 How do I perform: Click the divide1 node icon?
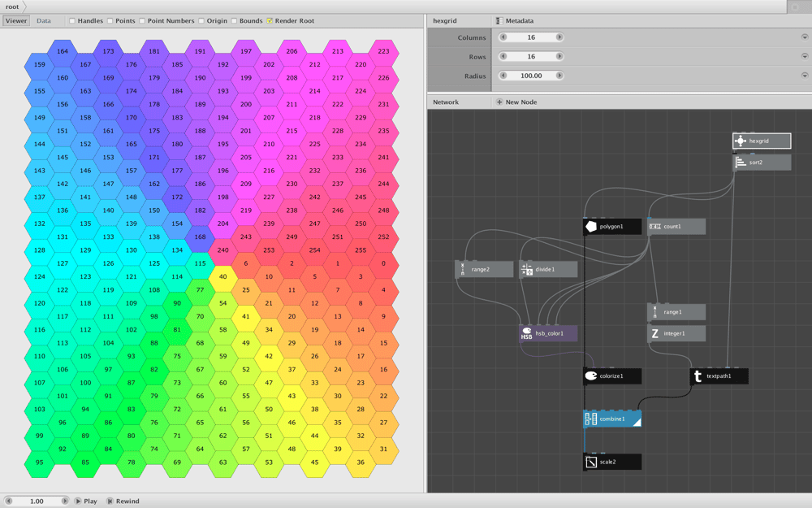click(527, 270)
